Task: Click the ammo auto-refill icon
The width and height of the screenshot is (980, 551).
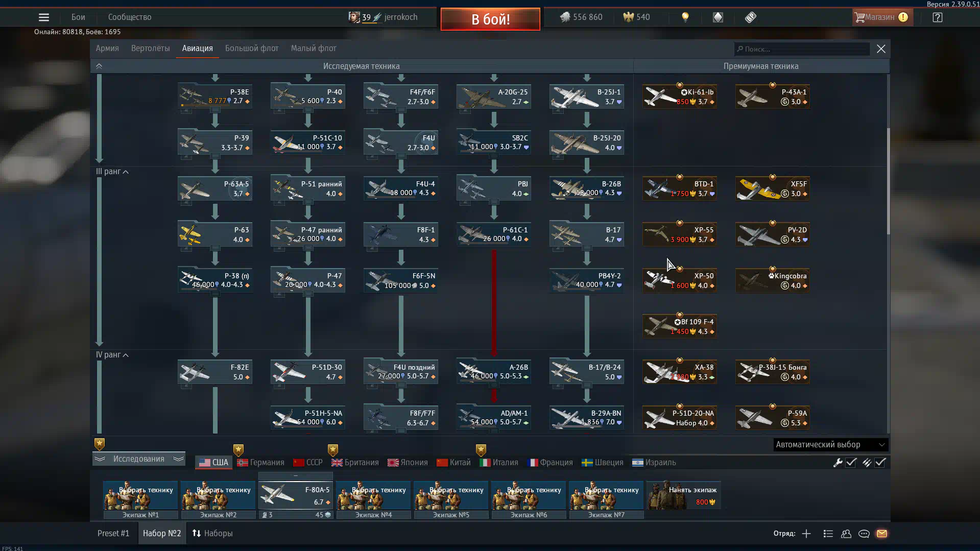Action: click(867, 463)
